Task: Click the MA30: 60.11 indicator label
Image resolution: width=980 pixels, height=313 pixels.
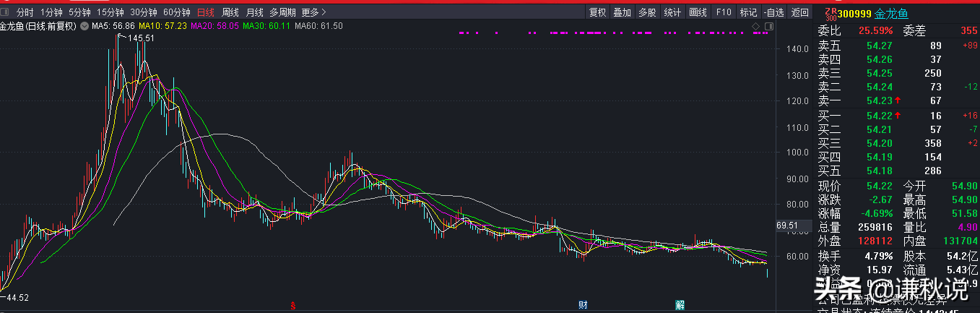Action: pos(266,26)
